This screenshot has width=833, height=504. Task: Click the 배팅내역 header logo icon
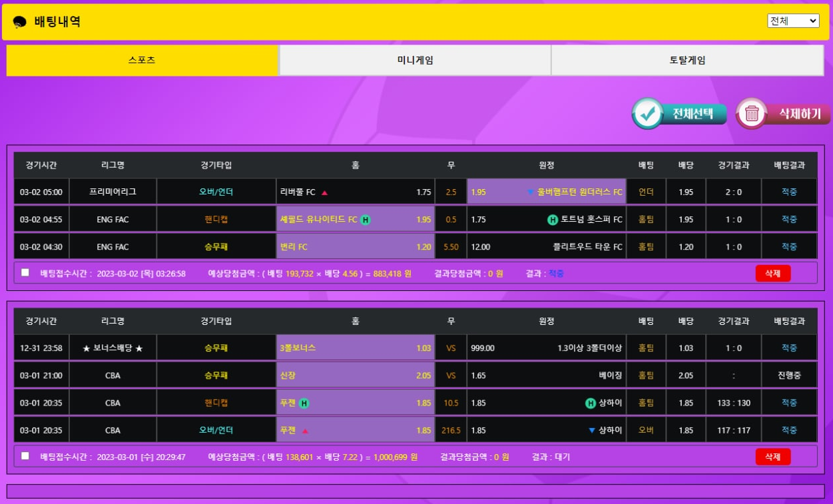(x=20, y=22)
